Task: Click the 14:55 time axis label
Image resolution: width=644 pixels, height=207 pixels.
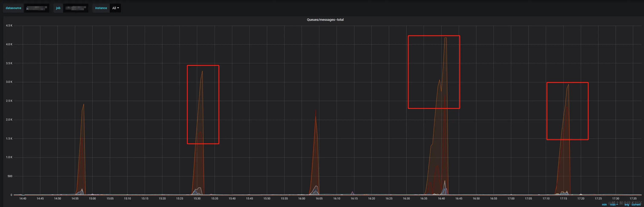Action: [x=75, y=198]
